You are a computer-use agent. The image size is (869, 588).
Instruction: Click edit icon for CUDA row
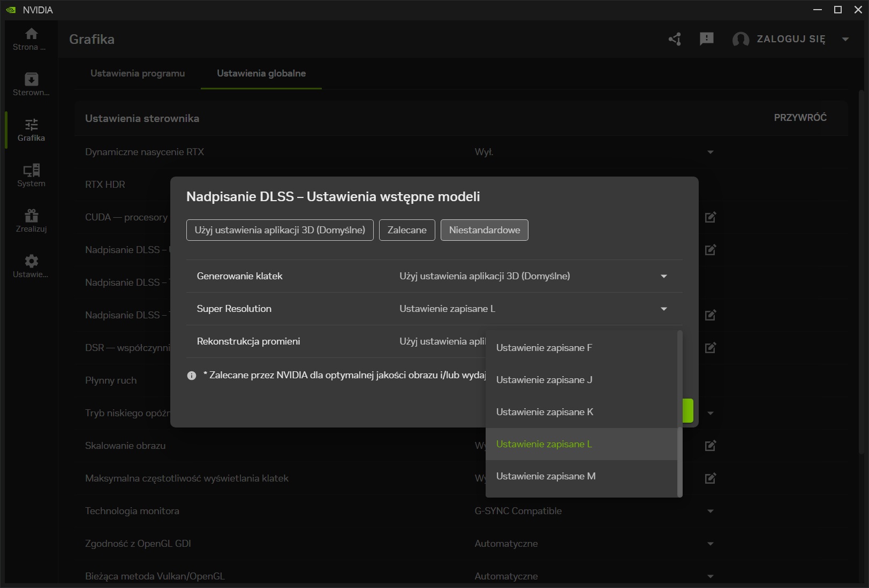(x=710, y=217)
